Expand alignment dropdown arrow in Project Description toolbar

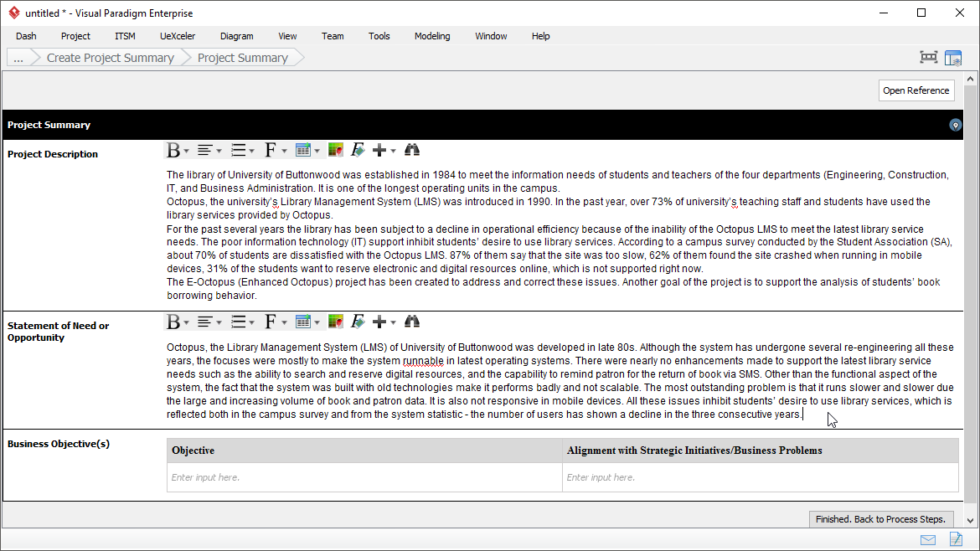219,152
